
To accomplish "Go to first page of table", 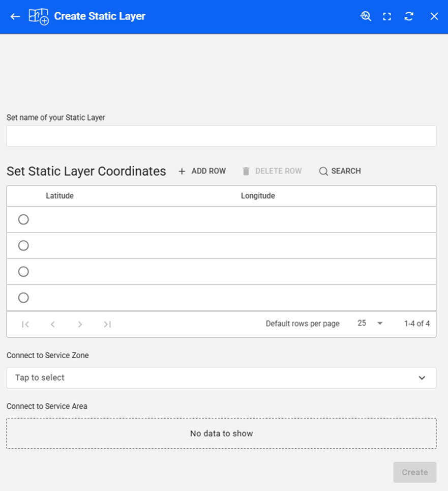I will point(25,324).
